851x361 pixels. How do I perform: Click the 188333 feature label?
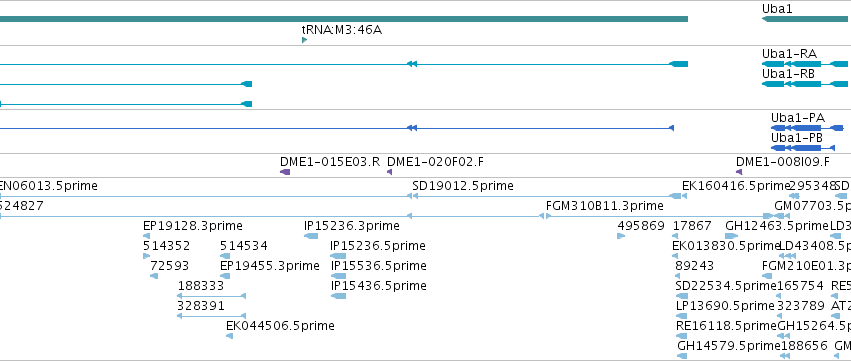pyautogui.click(x=200, y=286)
